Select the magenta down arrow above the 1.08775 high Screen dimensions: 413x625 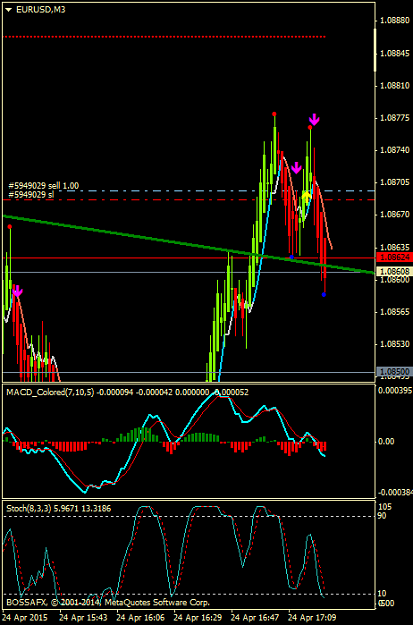click(314, 119)
